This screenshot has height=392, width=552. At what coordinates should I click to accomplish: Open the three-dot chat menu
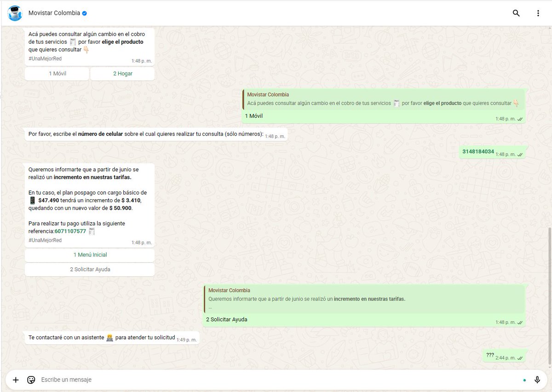[538, 13]
